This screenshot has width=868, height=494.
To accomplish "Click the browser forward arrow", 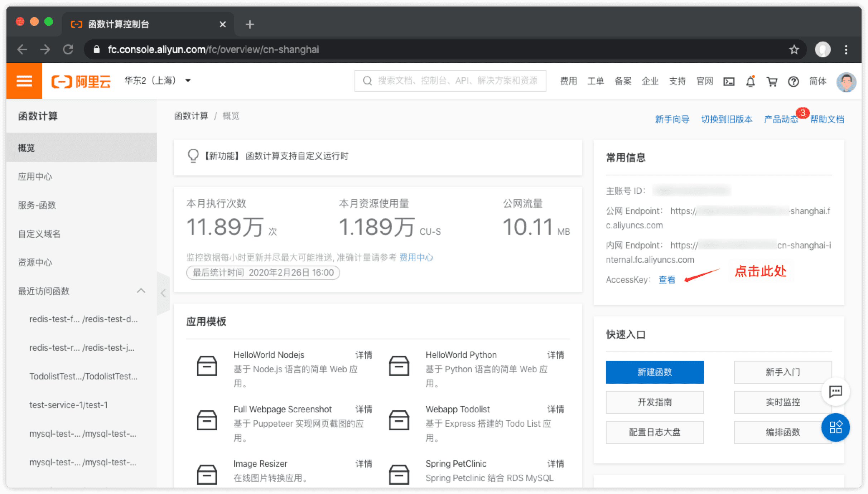I will [45, 49].
